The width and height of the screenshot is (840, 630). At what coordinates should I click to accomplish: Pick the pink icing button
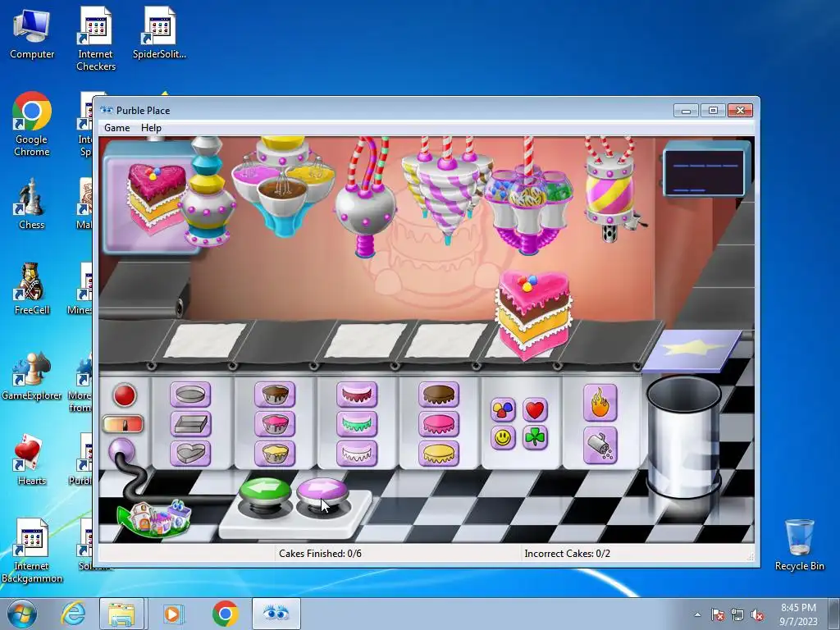coord(439,424)
